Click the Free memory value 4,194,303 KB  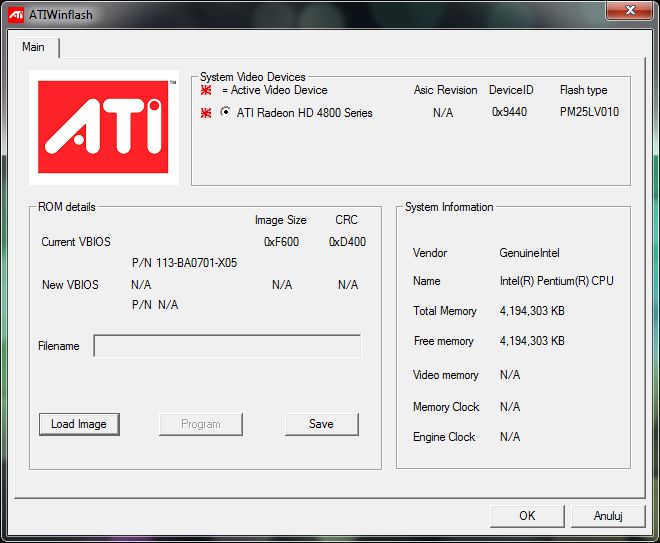click(x=532, y=341)
